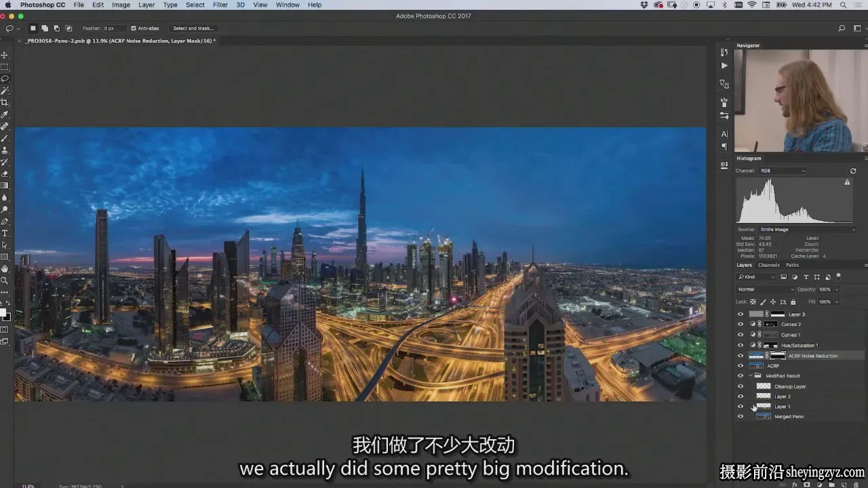The image size is (868, 488).
Task: Select the Brush tool
Action: coord(5,138)
